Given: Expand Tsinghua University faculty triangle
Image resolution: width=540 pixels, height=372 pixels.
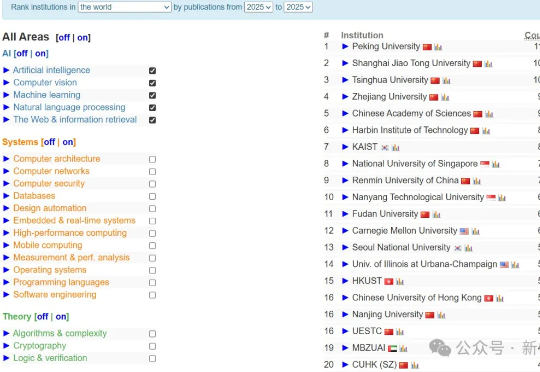Looking at the screenshot, I should (x=345, y=80).
